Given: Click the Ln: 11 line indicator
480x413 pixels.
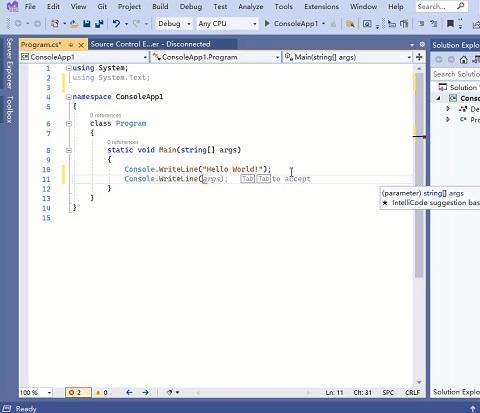Looking at the screenshot, I should coord(334,392).
